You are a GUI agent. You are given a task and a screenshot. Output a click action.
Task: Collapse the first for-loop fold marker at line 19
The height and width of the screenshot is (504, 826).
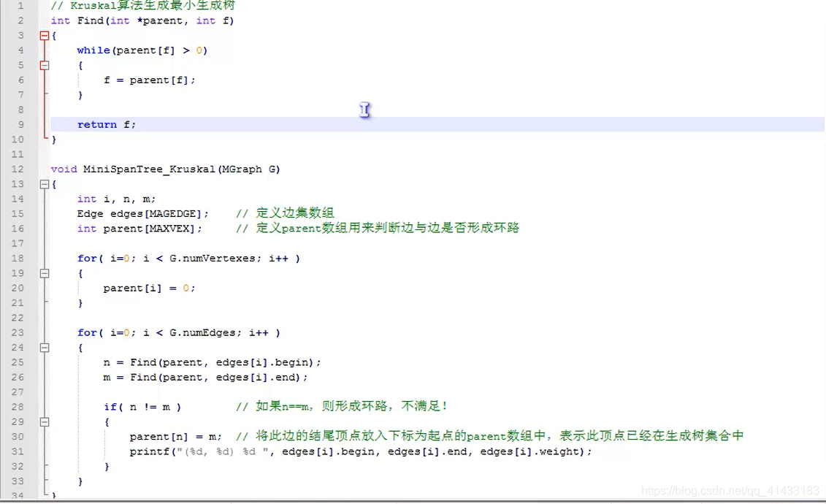pyautogui.click(x=45, y=273)
